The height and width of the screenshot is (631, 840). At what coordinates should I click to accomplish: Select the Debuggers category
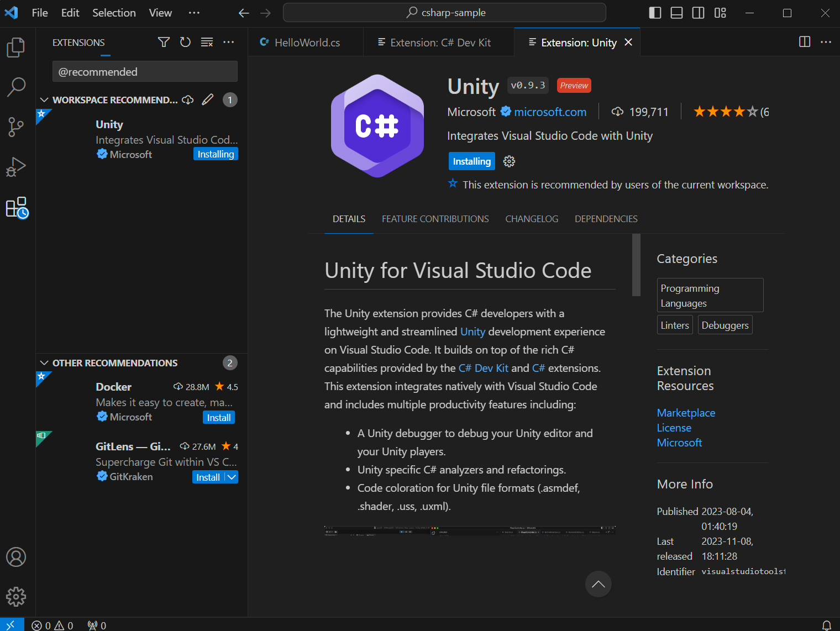tap(725, 325)
